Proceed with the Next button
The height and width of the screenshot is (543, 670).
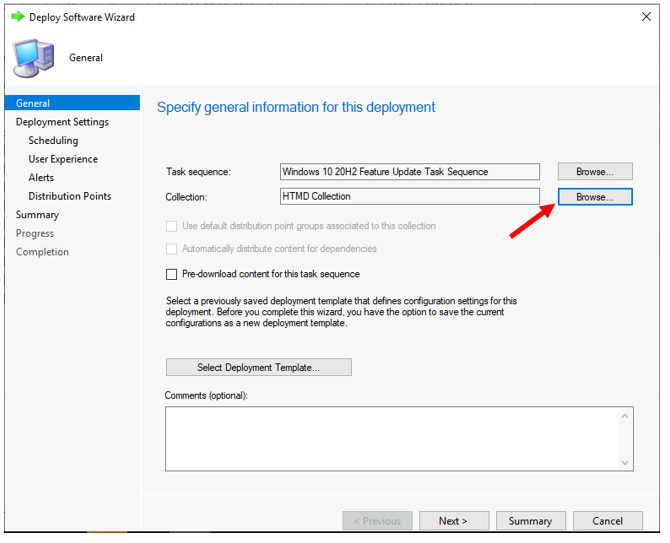pos(454,521)
